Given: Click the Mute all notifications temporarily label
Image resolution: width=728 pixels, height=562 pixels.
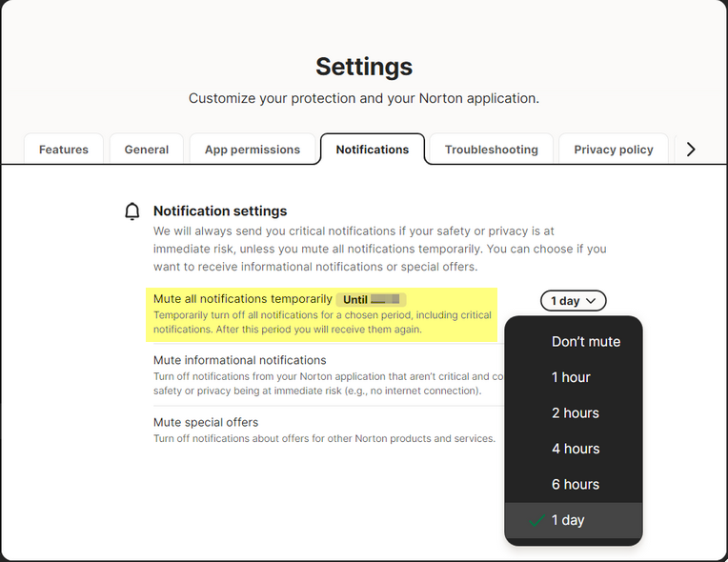Looking at the screenshot, I should (x=243, y=299).
